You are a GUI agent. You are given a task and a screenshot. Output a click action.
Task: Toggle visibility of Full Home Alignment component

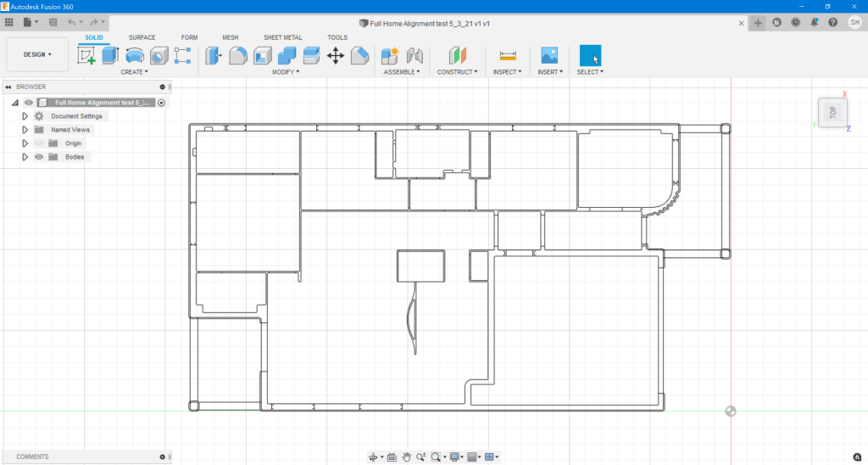tap(29, 103)
